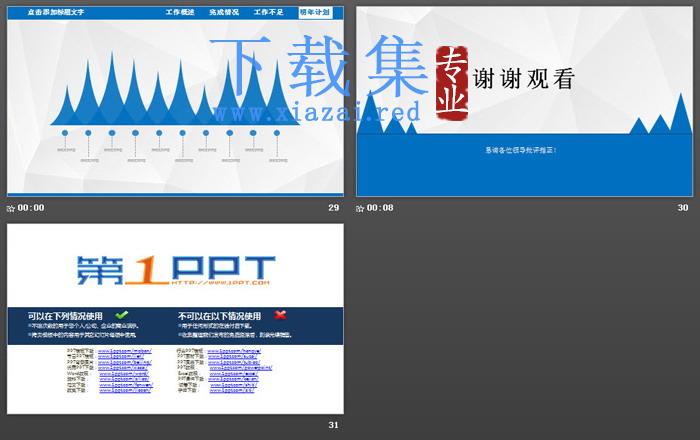
Task: Click the slide number 31 label
Action: tap(333, 425)
